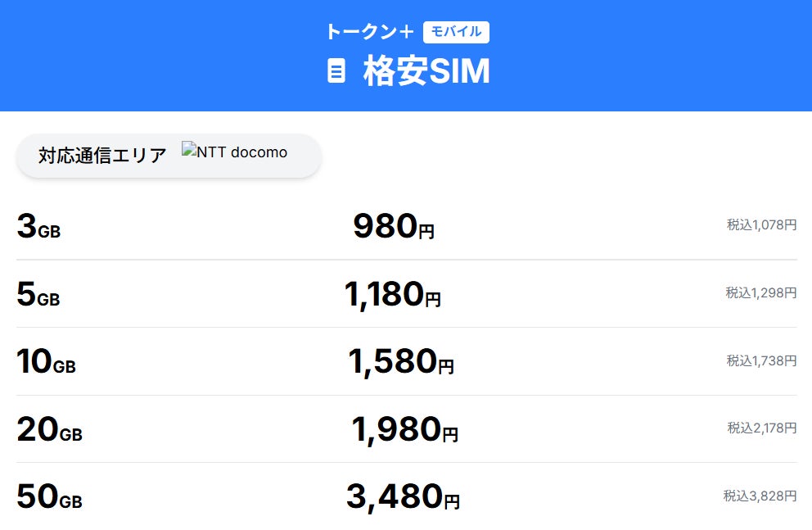Click the 980円 price
Viewport: 812px width, 530px height.
[x=394, y=227]
